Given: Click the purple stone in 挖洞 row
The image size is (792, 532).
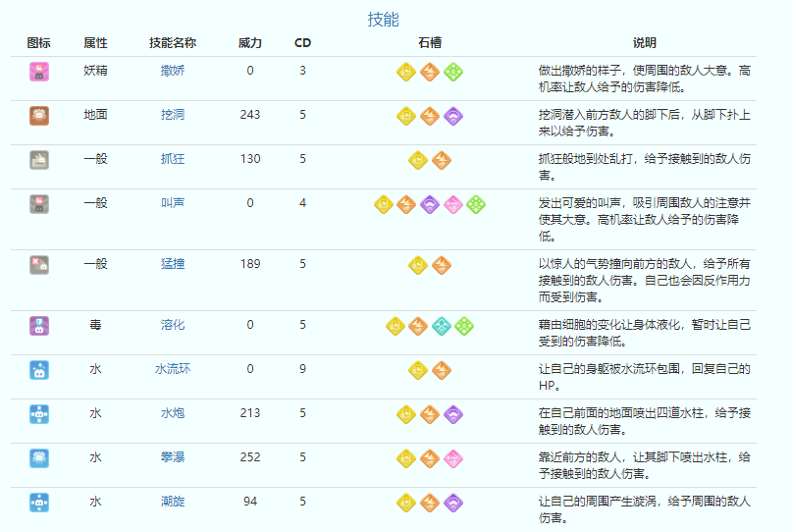Looking at the screenshot, I should [x=453, y=115].
